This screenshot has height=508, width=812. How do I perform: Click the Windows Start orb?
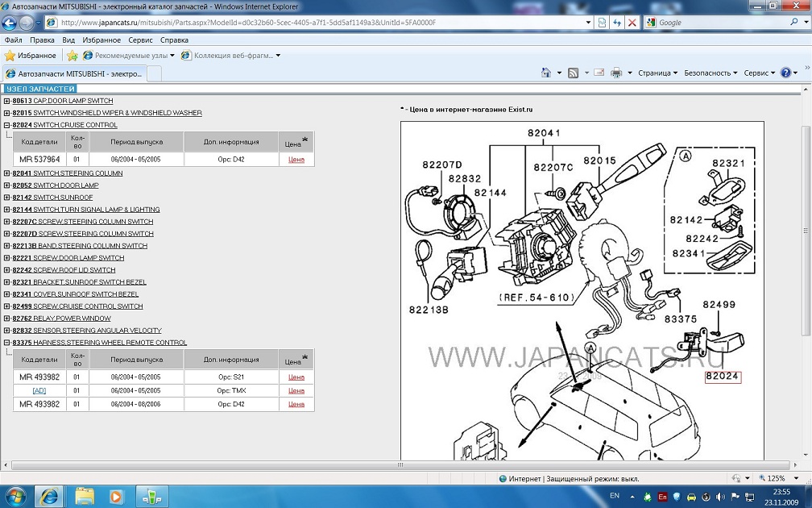(x=15, y=496)
